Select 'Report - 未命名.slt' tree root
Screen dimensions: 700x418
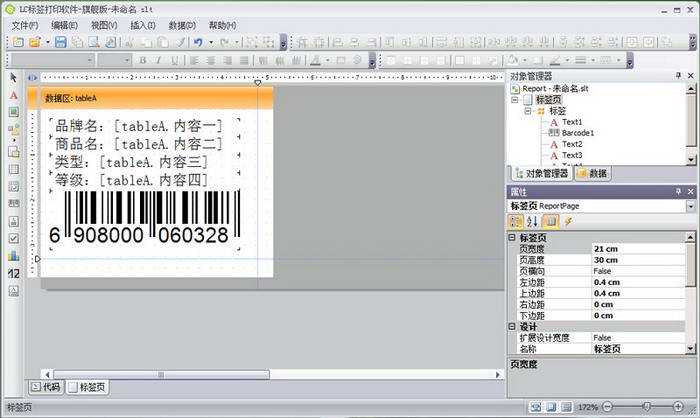click(x=555, y=88)
